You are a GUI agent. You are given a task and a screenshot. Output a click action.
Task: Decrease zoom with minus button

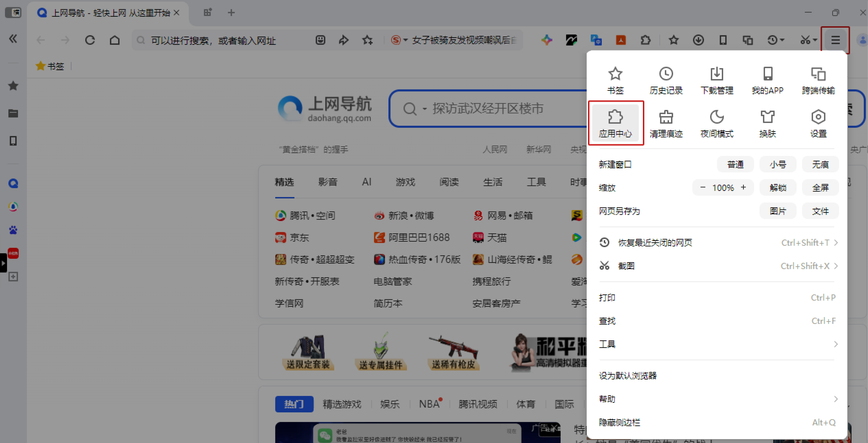click(703, 187)
